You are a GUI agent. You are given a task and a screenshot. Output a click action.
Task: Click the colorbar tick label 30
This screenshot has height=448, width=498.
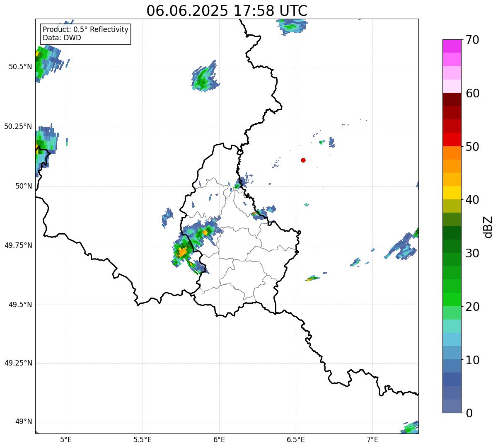[472, 253]
